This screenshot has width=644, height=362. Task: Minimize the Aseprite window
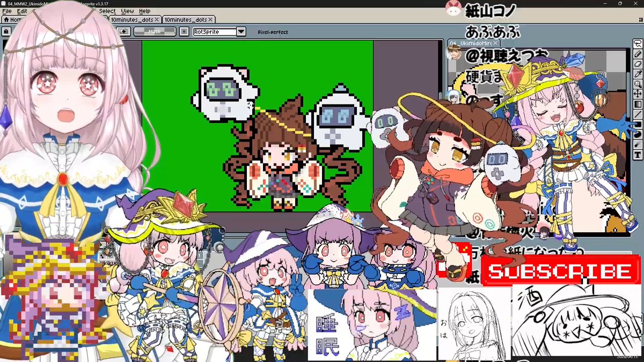[605, 4]
